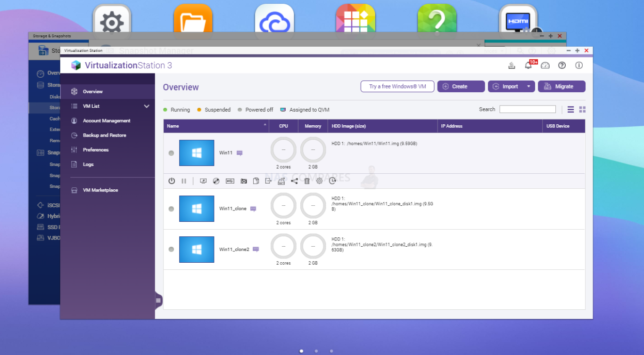
Task: Open VM Marketplace in the sidebar
Action: pyautogui.click(x=107, y=190)
